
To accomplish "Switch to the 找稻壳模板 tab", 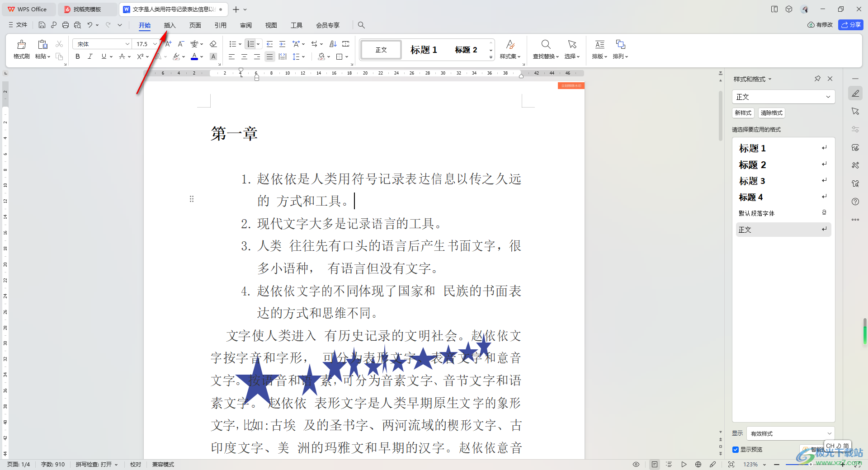I will point(87,9).
